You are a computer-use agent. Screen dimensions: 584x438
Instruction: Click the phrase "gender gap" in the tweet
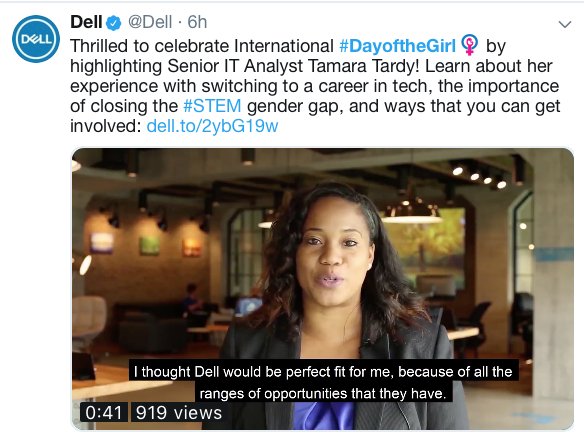tap(295, 107)
